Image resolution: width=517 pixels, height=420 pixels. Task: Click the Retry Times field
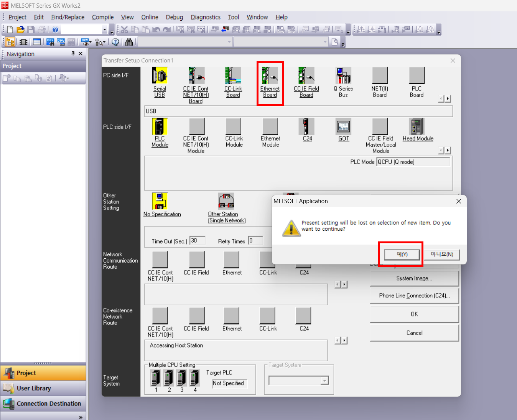[x=256, y=241]
